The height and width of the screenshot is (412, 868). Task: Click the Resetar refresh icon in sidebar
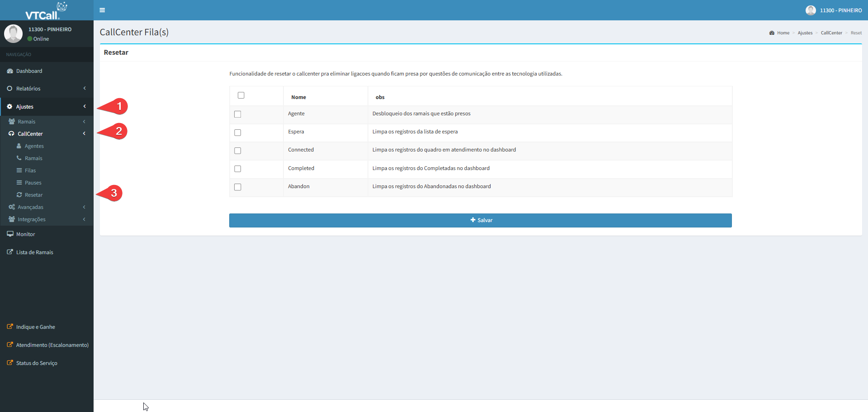pos(19,195)
